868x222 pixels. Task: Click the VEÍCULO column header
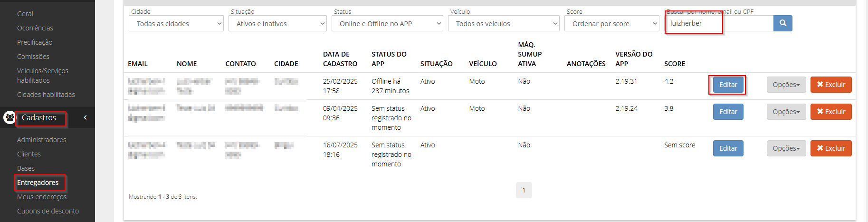click(x=483, y=64)
